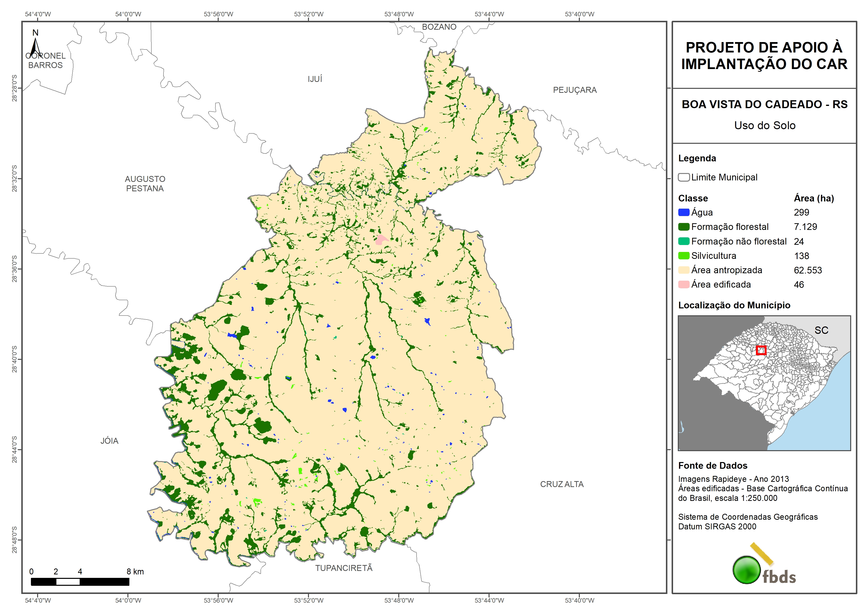This screenshot has height=614, width=868.
Task: Click the Formação florestal dark green swatch
Action: click(683, 227)
